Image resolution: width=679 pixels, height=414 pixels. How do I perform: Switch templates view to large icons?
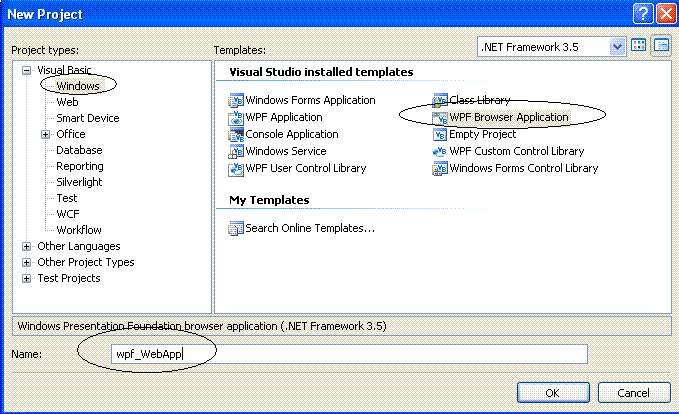638,45
